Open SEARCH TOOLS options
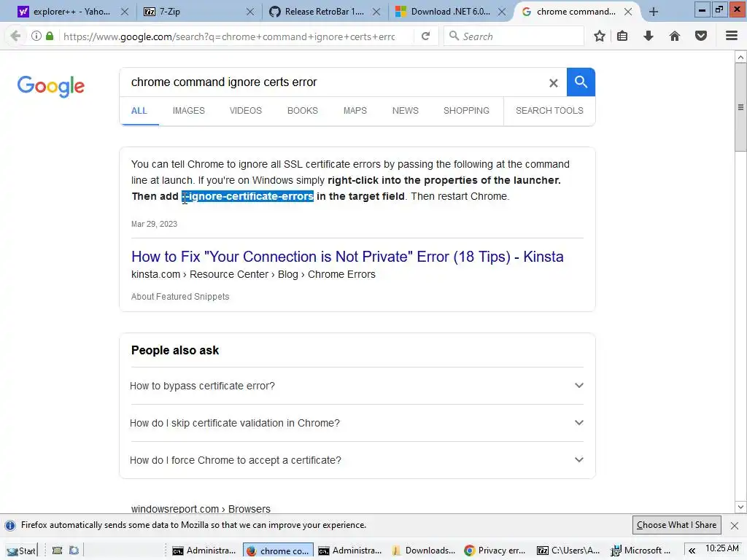 (549, 111)
